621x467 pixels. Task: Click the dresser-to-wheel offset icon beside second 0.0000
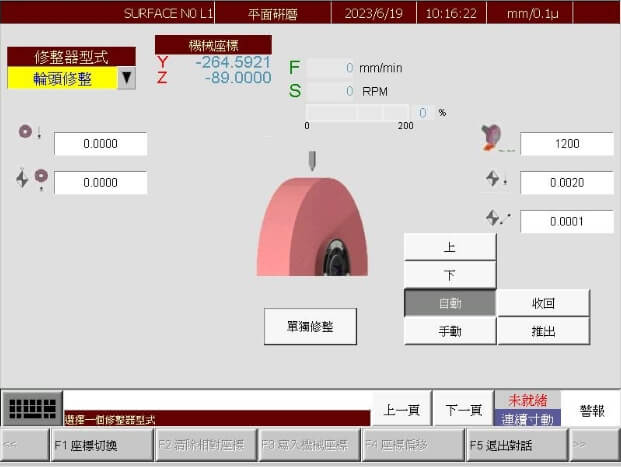pyautogui.click(x=32, y=179)
